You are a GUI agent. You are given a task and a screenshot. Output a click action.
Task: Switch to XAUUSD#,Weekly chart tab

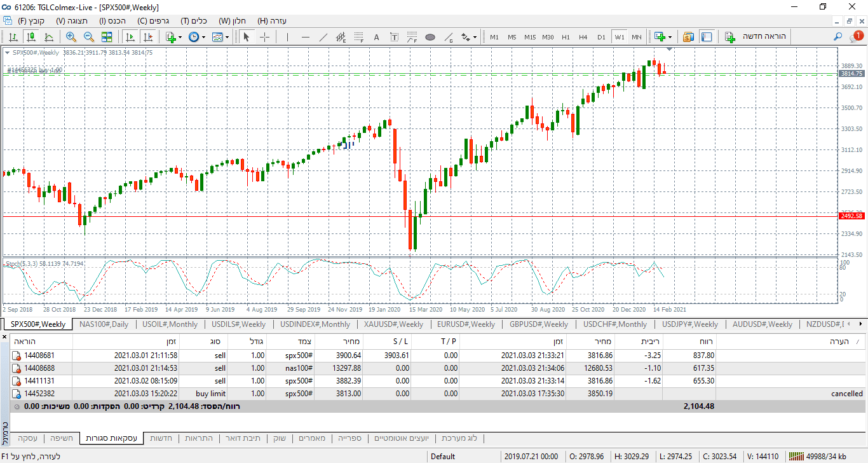(x=393, y=324)
